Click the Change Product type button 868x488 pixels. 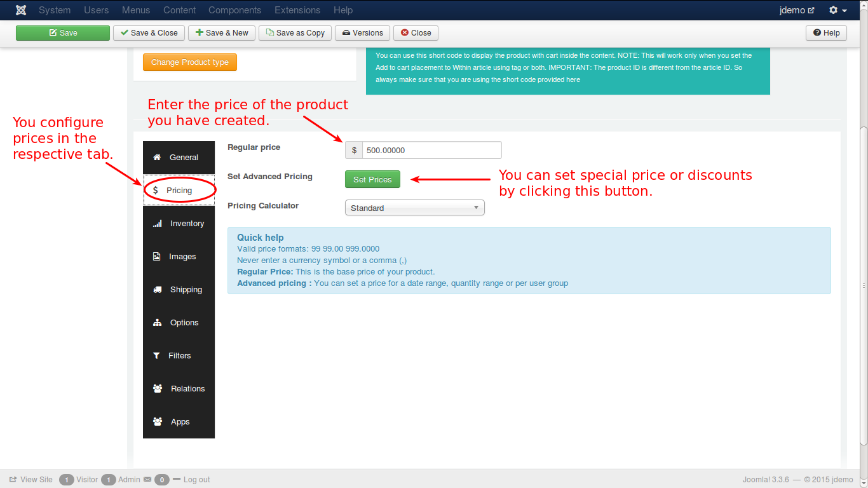[189, 62]
